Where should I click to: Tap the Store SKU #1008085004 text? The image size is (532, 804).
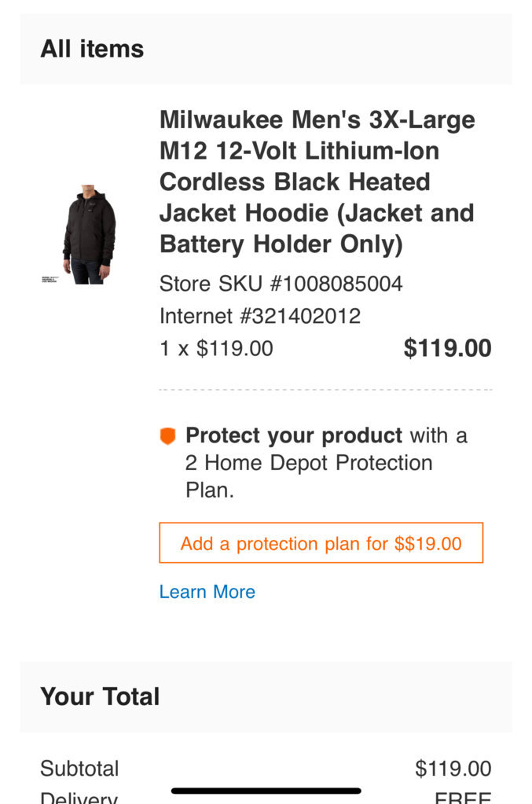281,284
